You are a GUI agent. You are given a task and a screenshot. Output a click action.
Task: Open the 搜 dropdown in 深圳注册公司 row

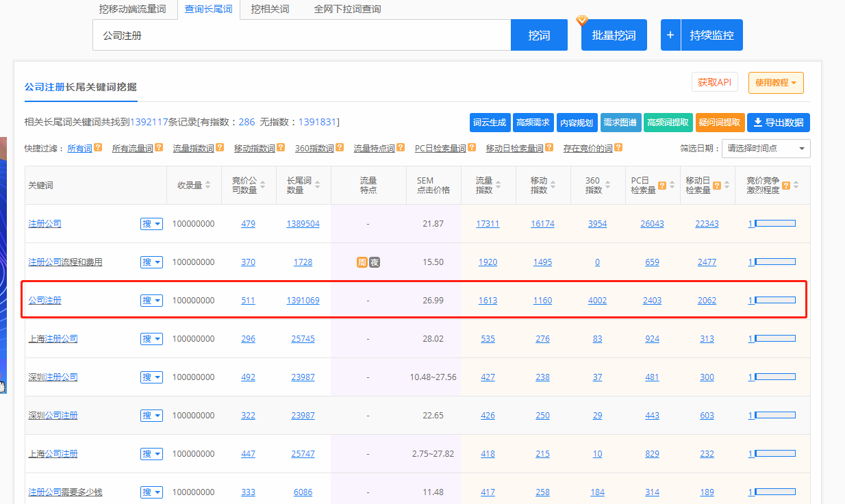pos(151,377)
